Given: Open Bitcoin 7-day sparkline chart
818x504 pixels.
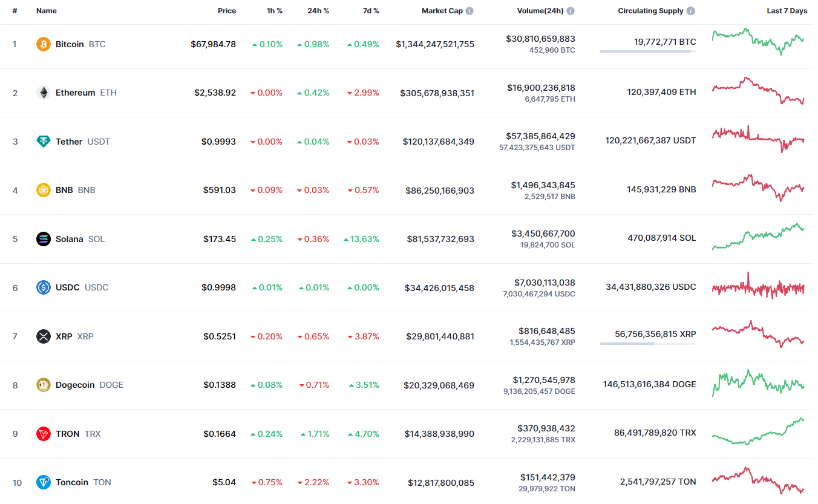Looking at the screenshot, I should click(x=758, y=42).
